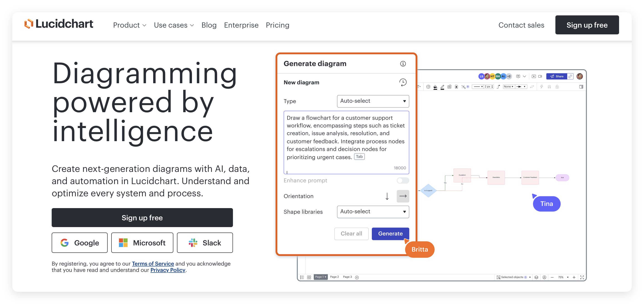Viewport: 644px width, 304px height.
Task: Click the info icon beside Generate diagram
Action: pos(403,64)
